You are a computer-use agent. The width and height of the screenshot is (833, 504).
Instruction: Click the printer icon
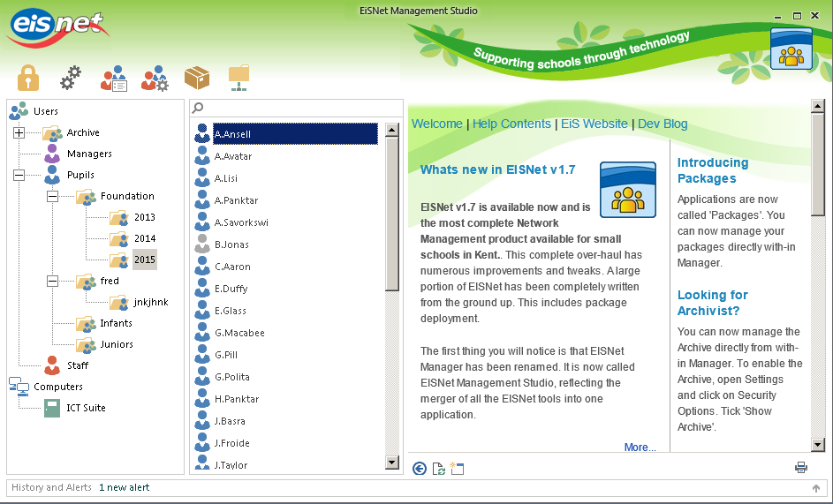coord(800,467)
